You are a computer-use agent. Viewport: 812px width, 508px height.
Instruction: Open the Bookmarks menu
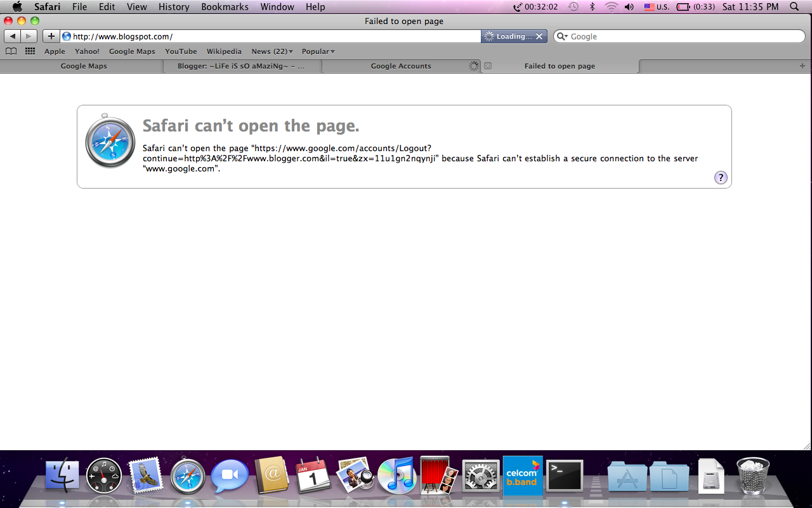[x=225, y=7]
